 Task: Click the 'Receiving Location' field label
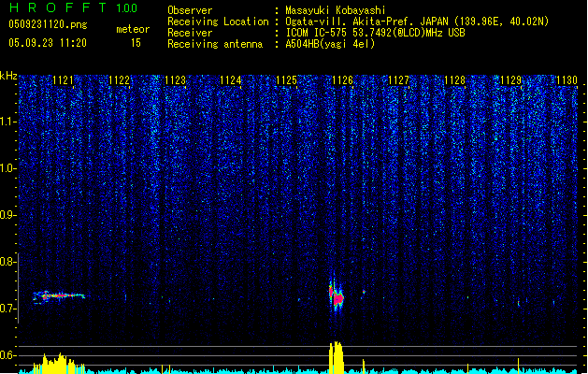tap(218, 22)
